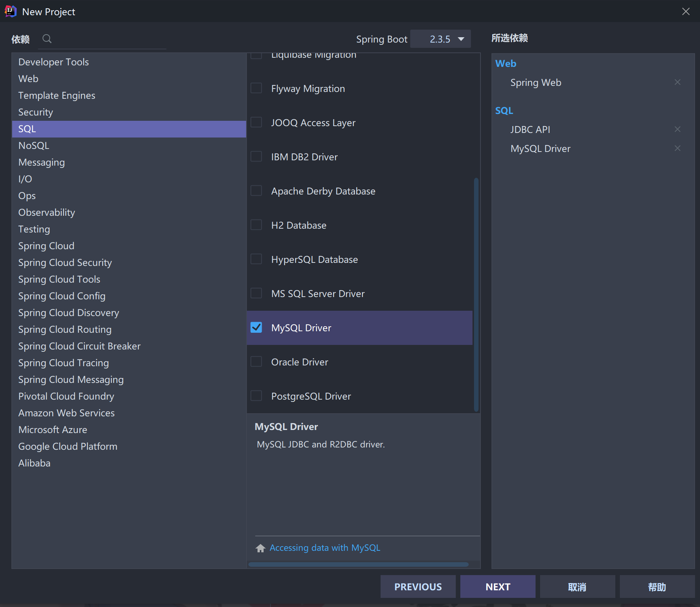
Task: Select the Microsoft Azure category
Action: [x=129, y=430]
